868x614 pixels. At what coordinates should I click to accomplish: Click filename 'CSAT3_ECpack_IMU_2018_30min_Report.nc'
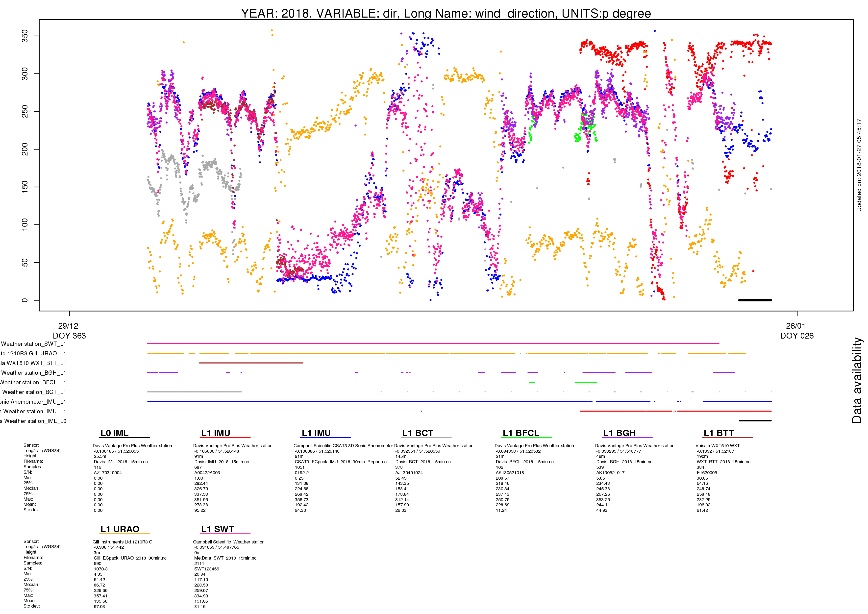tap(341, 462)
